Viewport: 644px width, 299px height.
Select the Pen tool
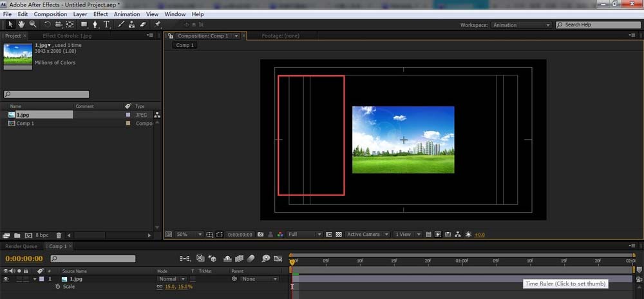[95, 24]
